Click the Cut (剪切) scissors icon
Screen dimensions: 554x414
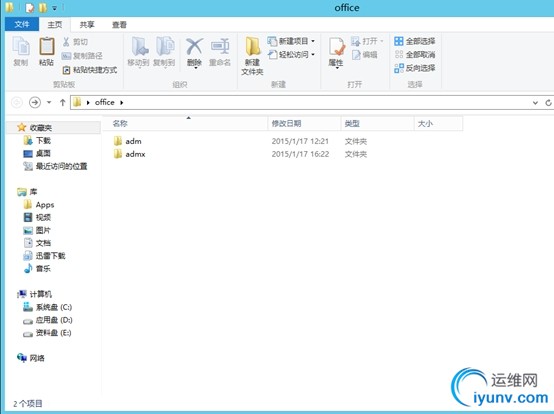click(x=66, y=42)
